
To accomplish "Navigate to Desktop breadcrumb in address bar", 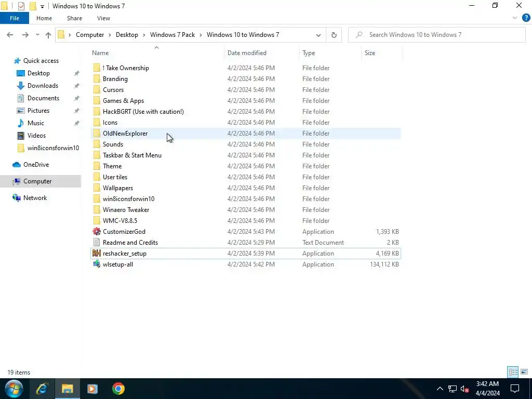I will tap(127, 35).
